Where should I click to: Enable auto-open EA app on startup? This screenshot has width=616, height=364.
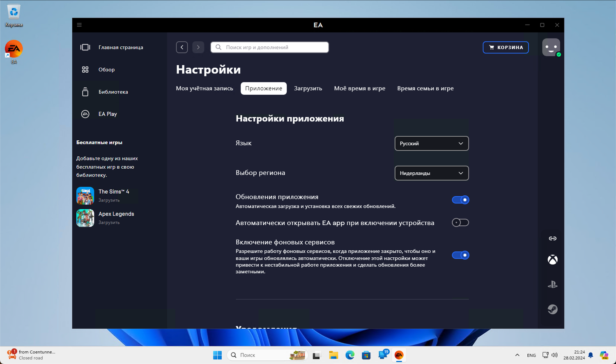pos(460,222)
